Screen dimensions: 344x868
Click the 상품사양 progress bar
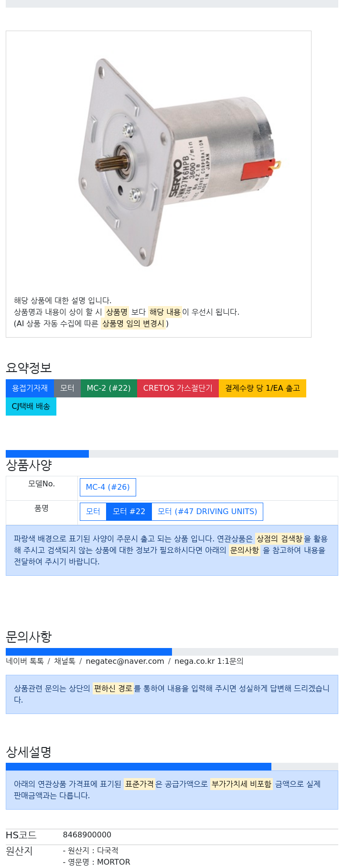[172, 454]
